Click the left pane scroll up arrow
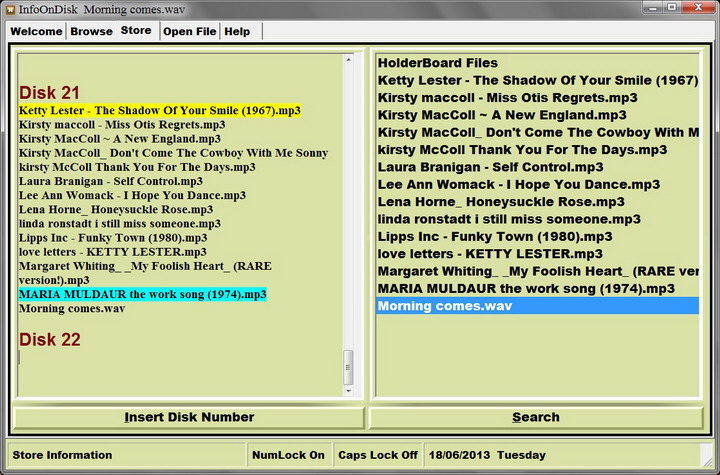The image size is (720, 475). (349, 60)
